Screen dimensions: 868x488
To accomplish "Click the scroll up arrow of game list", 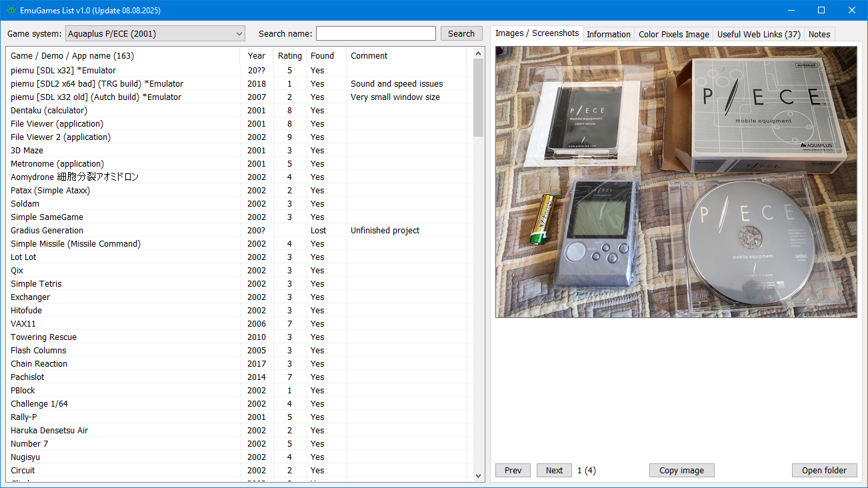I will click(x=478, y=53).
